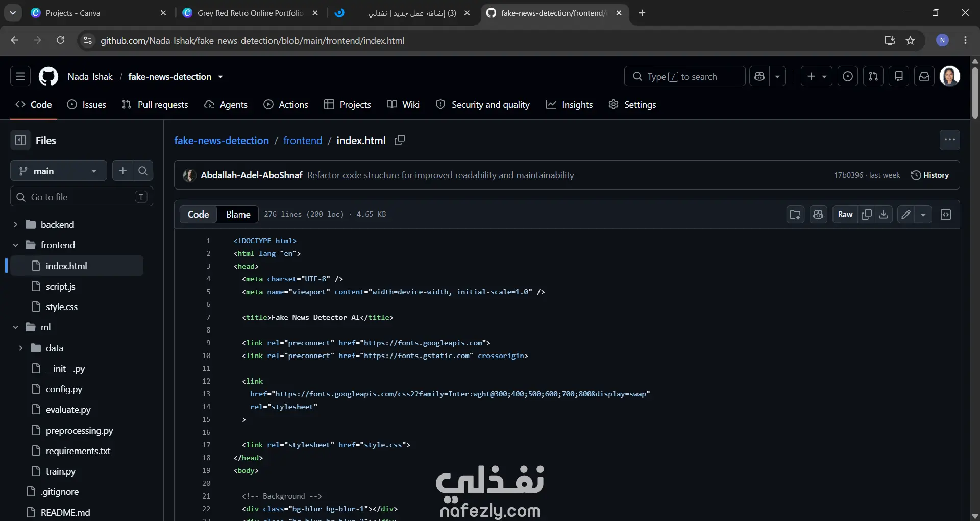980x521 pixels.
Task: View site information icon in address bar
Action: tap(88, 40)
